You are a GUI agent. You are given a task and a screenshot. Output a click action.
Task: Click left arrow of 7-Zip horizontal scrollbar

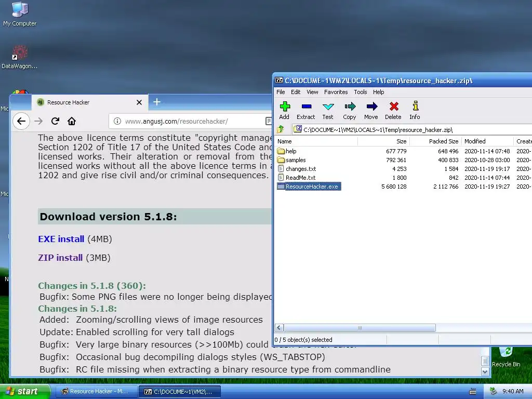[279, 328]
